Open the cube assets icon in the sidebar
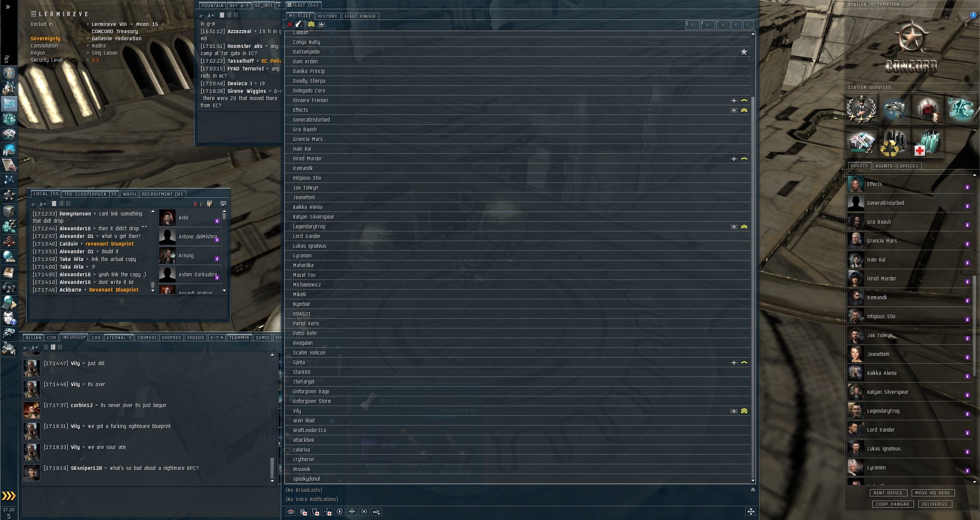980x520 pixels. point(9,210)
